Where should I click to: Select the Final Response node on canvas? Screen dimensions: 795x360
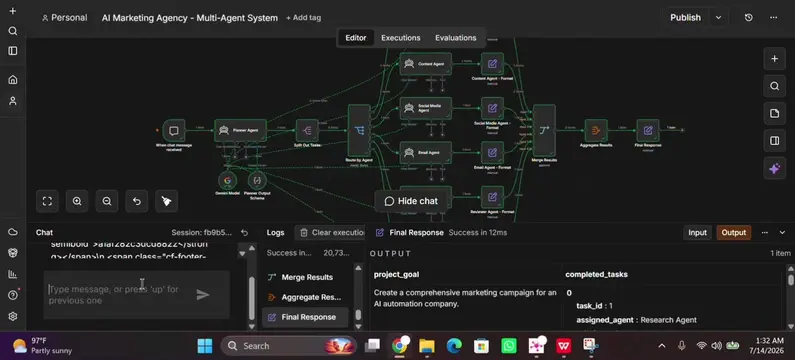[647, 130]
